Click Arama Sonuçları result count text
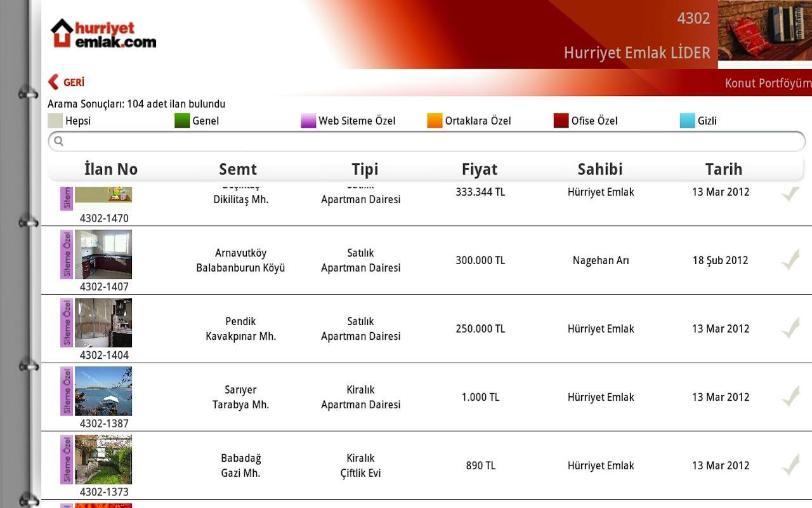812x508 pixels. [136, 104]
